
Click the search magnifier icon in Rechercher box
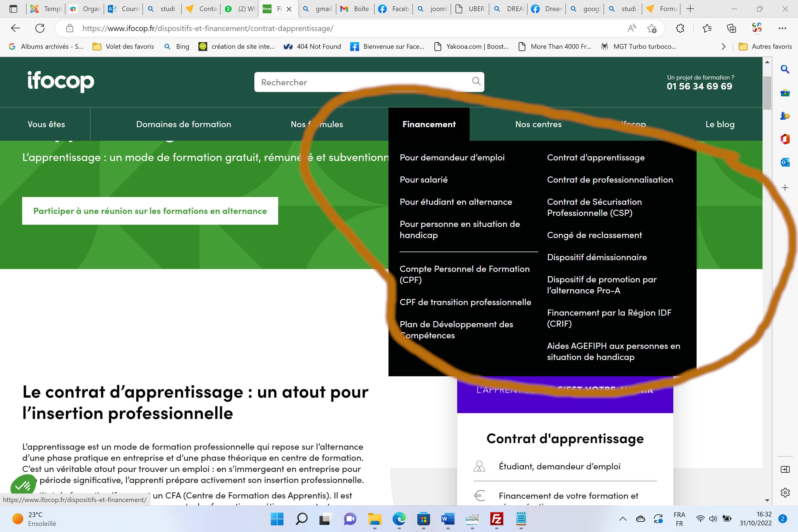pyautogui.click(x=476, y=81)
